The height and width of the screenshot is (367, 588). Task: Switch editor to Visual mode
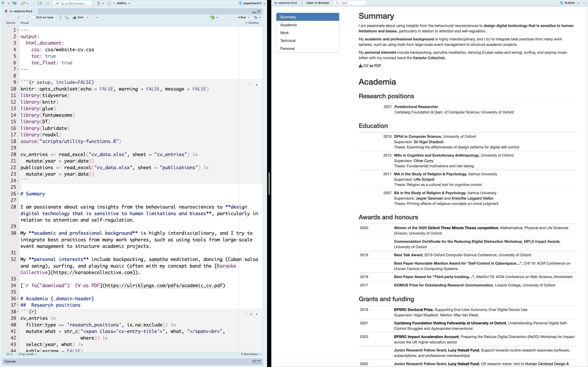click(24, 23)
